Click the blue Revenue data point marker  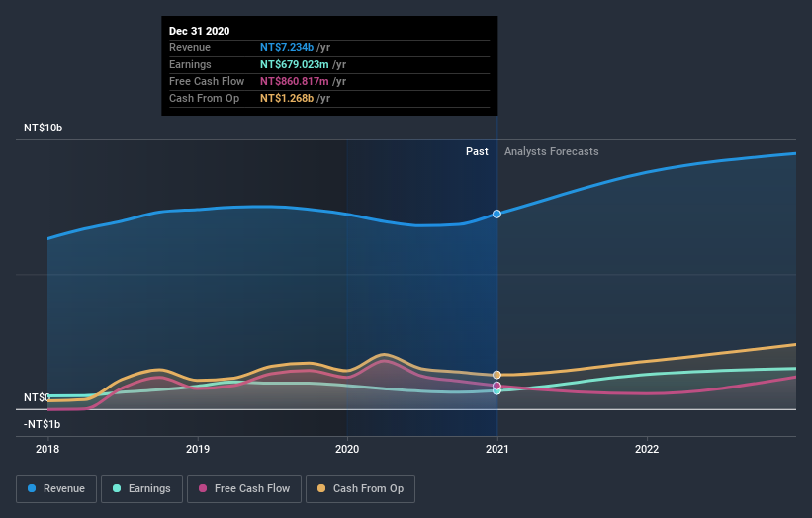496,214
